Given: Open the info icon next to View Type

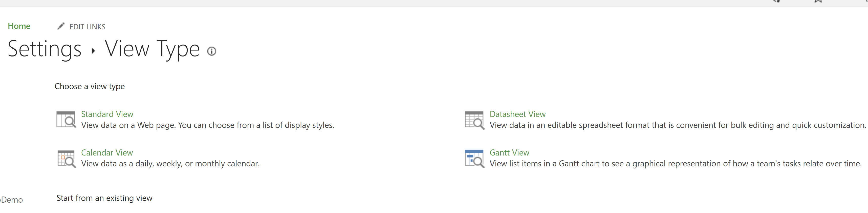Looking at the screenshot, I should [212, 51].
